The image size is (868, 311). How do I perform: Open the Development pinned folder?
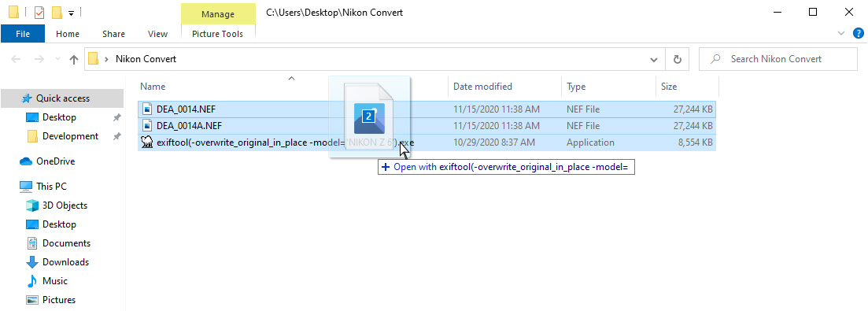point(70,136)
